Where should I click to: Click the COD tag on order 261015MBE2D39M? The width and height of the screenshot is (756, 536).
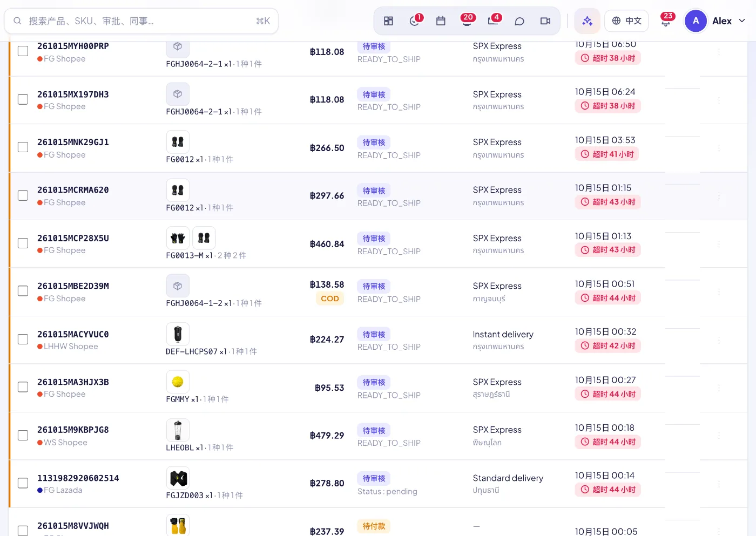click(330, 298)
